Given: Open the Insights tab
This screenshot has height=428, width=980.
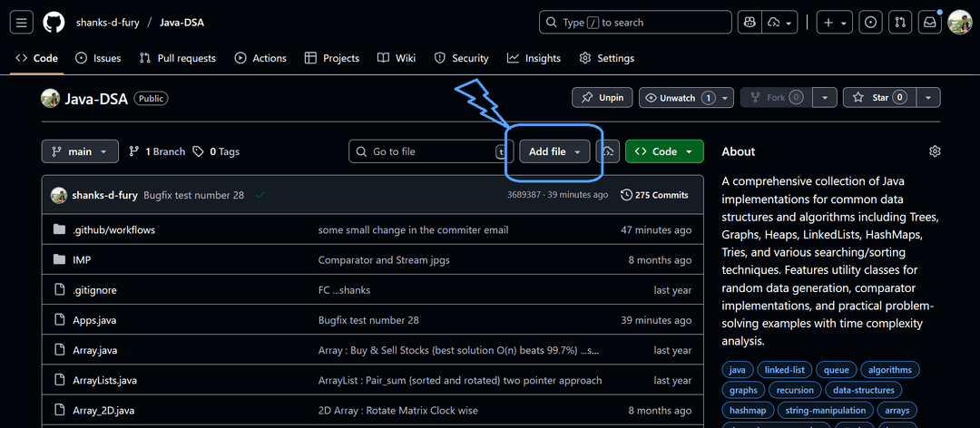Looking at the screenshot, I should click(534, 58).
